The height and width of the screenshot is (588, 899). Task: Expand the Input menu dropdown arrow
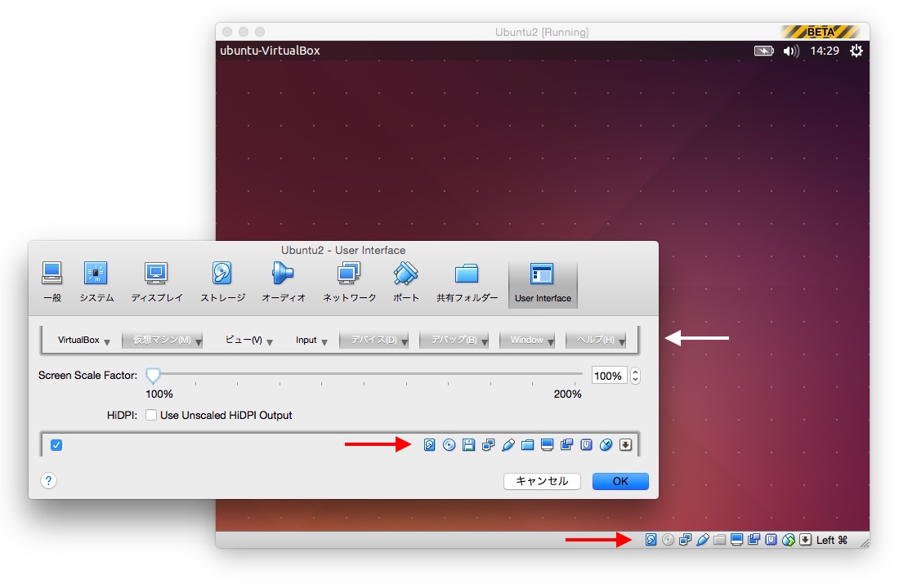click(x=324, y=342)
